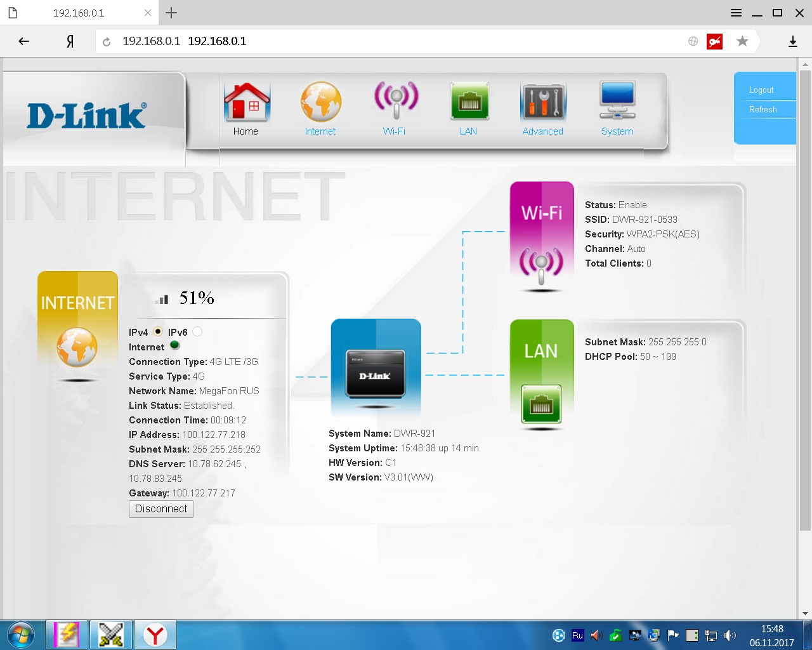
Task: Open the Wi-Fi antenna icon in navigation
Action: 396,100
